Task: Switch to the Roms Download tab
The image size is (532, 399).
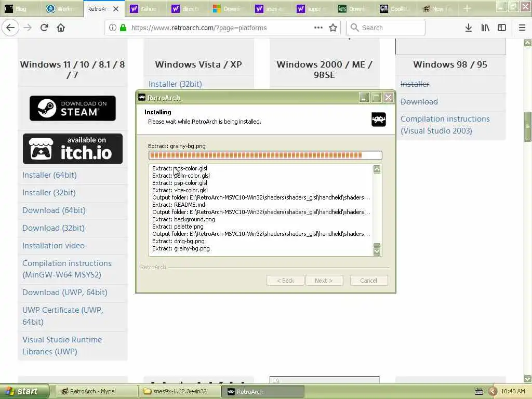Action: pyautogui.click(x=355, y=9)
